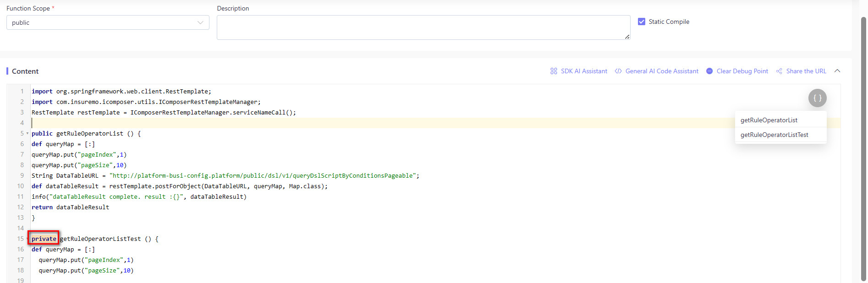
Task: Click line number 9 in the gutter
Action: [x=22, y=176]
